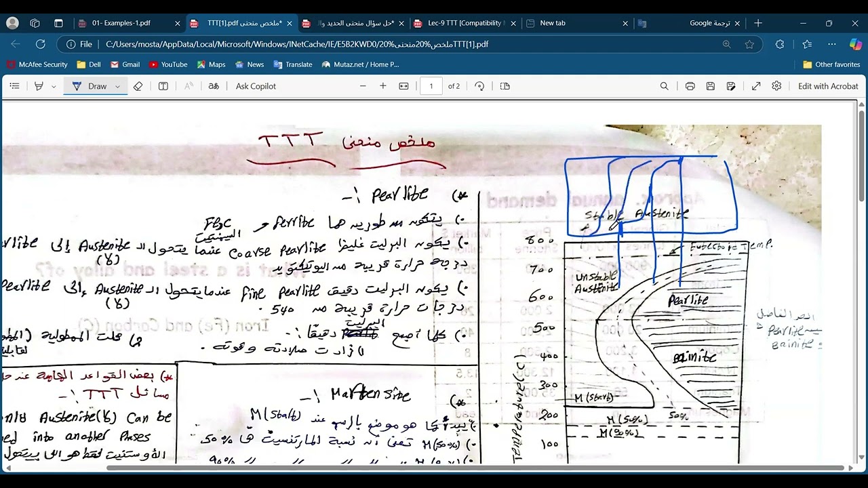Open Translate bookmark
The height and width of the screenshot is (488, 868).
pyautogui.click(x=292, y=64)
